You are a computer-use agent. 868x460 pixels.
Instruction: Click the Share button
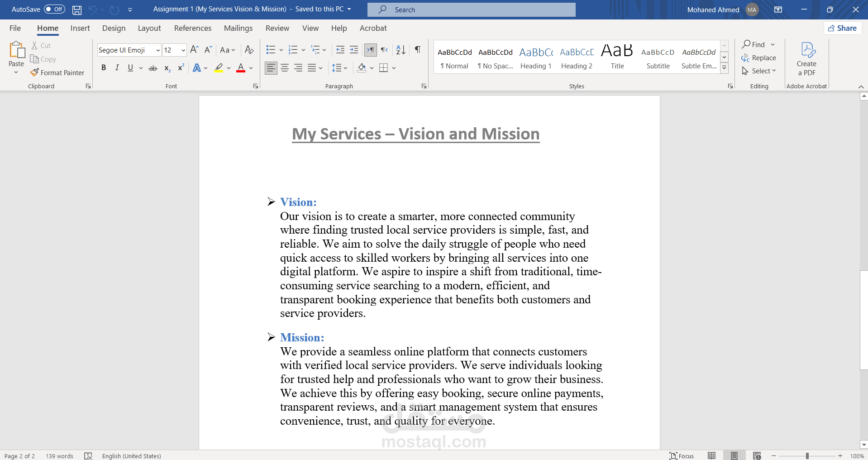[843, 28]
